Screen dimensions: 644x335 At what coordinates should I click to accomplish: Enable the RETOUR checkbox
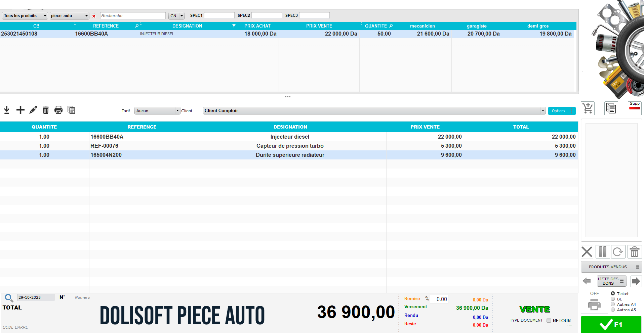pos(549,321)
